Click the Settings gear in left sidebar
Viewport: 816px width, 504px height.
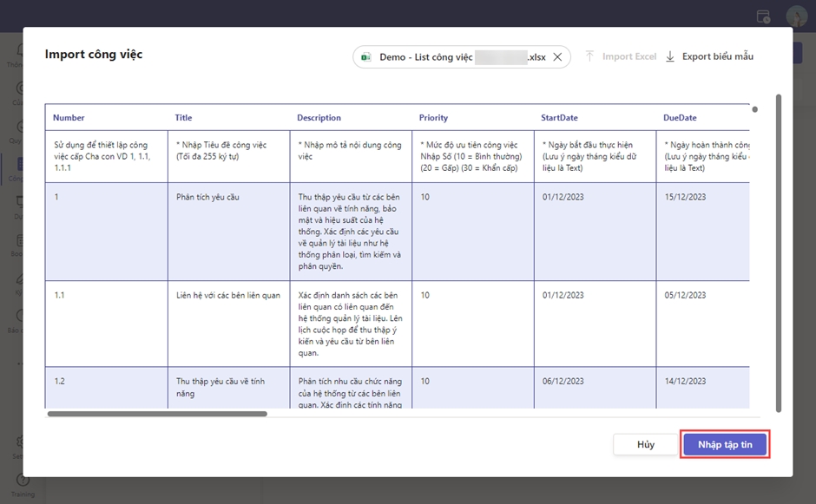coord(17,442)
